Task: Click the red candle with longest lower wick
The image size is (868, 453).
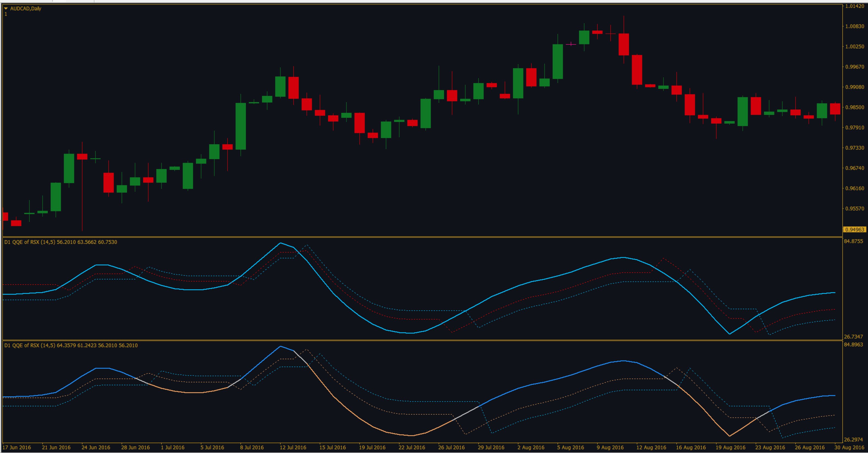Action: click(x=82, y=157)
